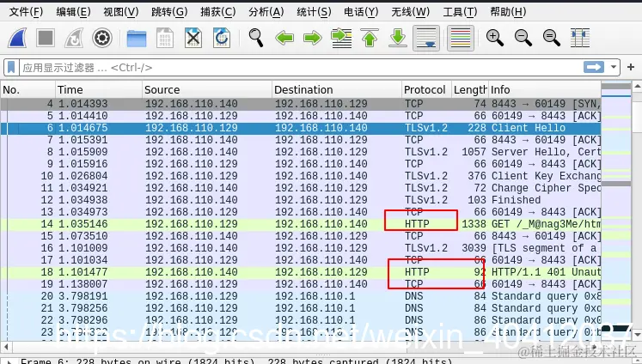The width and height of the screenshot is (642, 364).
Task: Sort by the No. column header
Action: coord(28,89)
